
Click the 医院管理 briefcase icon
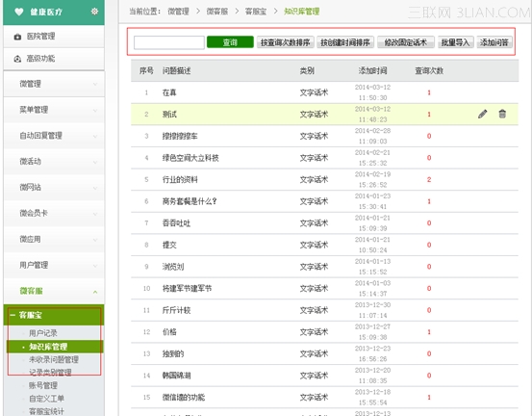tap(17, 37)
